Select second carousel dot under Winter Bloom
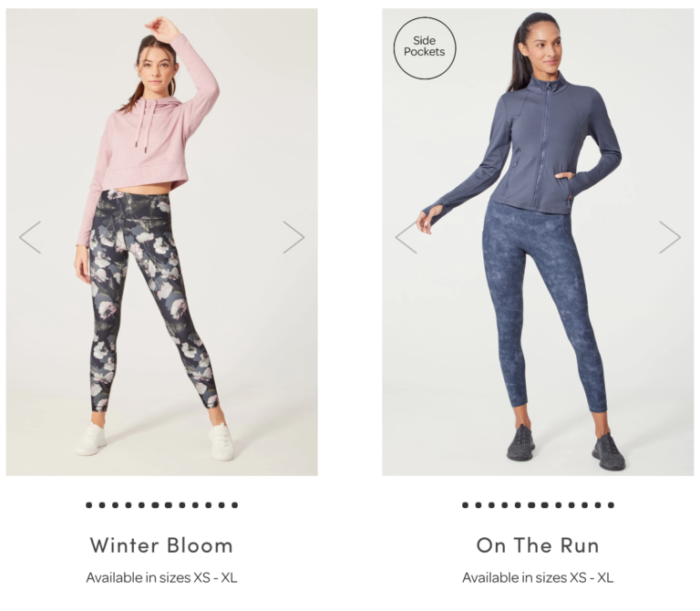This screenshot has height=611, width=700. click(x=102, y=505)
